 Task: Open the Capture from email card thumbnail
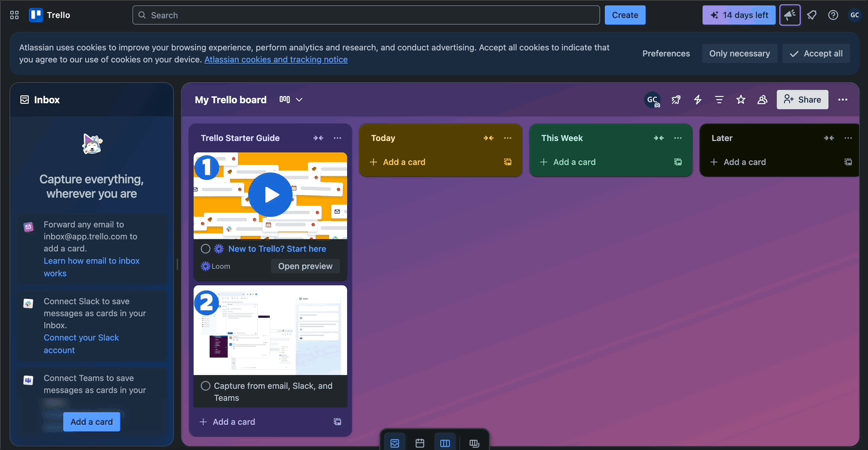click(x=270, y=330)
